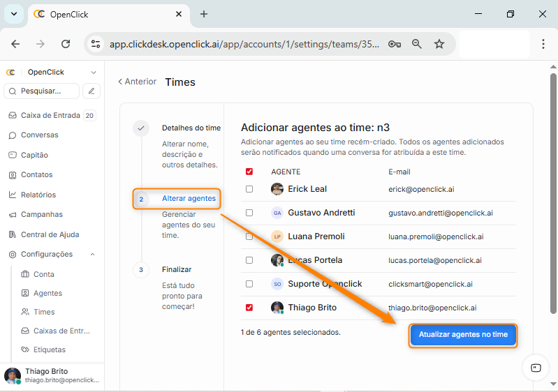Click Atualizar agentes no time button

point(463,335)
